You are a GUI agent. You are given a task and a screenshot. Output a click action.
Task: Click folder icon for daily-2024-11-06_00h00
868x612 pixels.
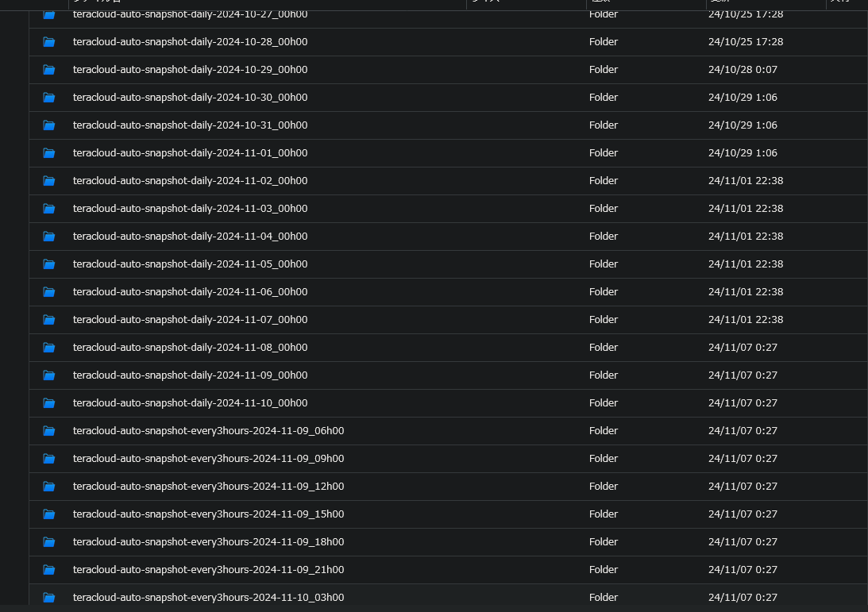point(48,291)
